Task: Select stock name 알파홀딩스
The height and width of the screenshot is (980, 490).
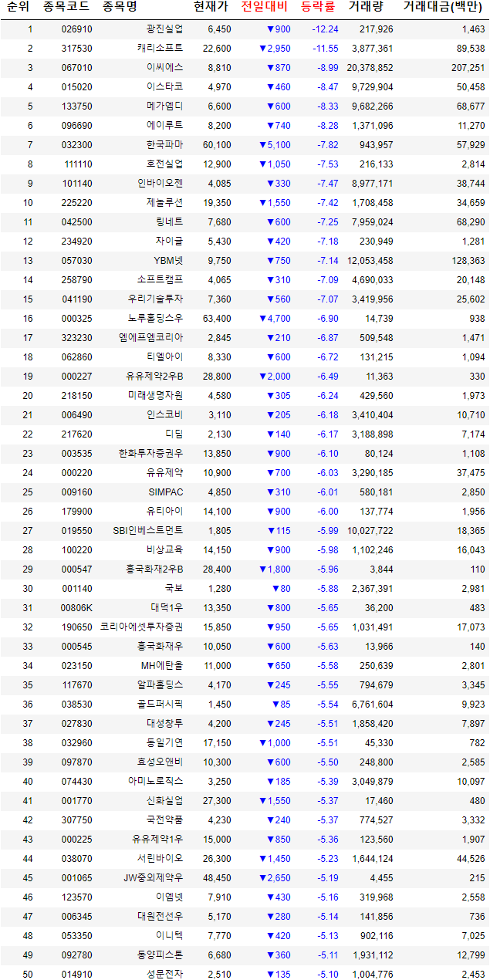Action: pos(160,685)
